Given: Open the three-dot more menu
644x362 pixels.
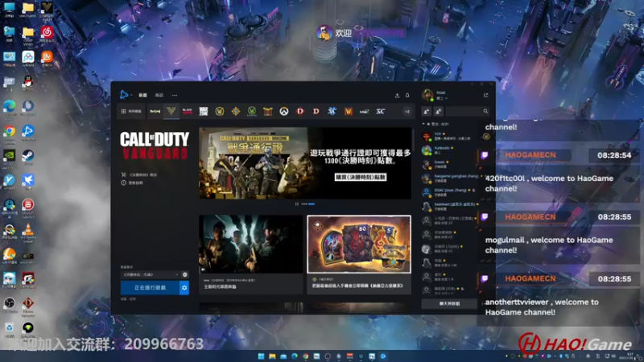Looking at the screenshot, I should [x=175, y=95].
